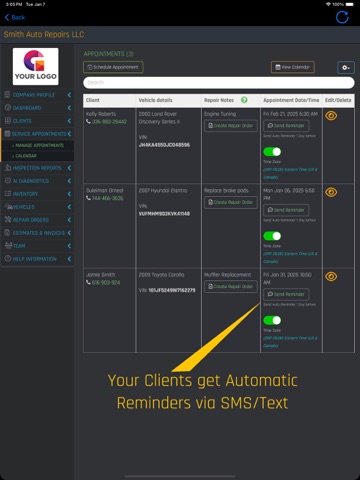Open the View Calendar button

pos(292,67)
